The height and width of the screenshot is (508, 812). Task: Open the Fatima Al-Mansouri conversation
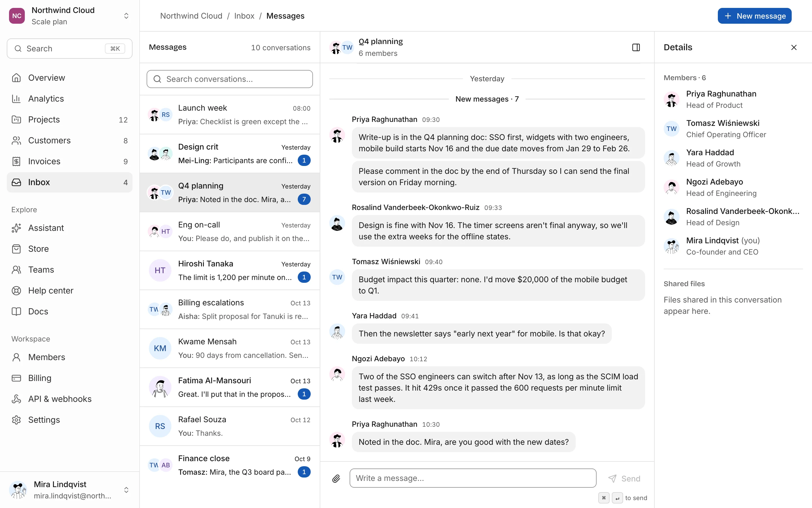tap(230, 387)
